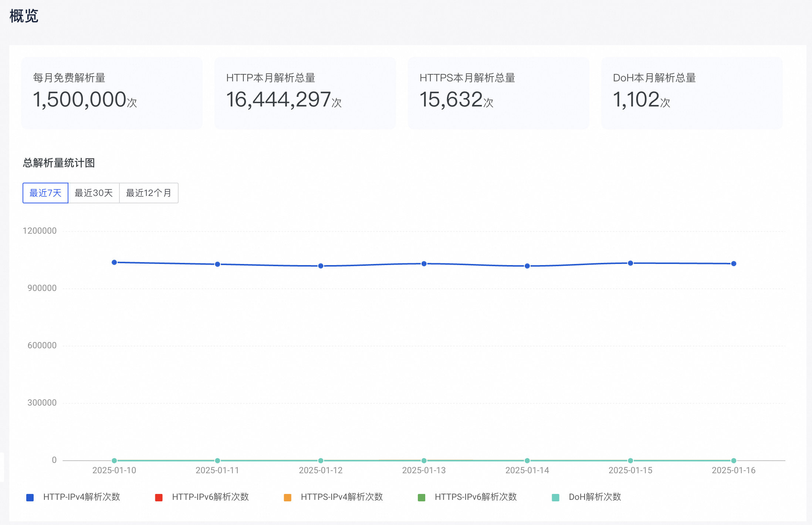Click blue data point for 2025-01-13
Viewport: 812px width, 525px height.
[424, 264]
